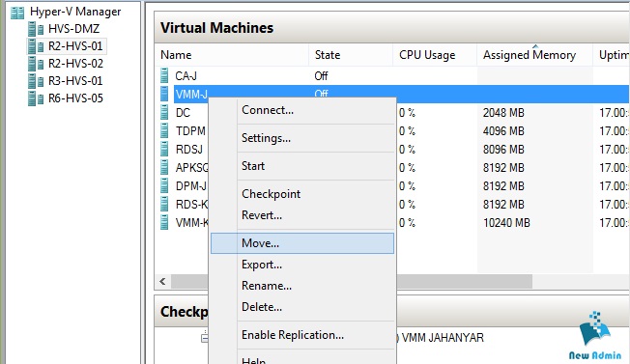This screenshot has width=630, height=364.
Task: Click the RDSJ virtual machine icon
Action: 164,149
